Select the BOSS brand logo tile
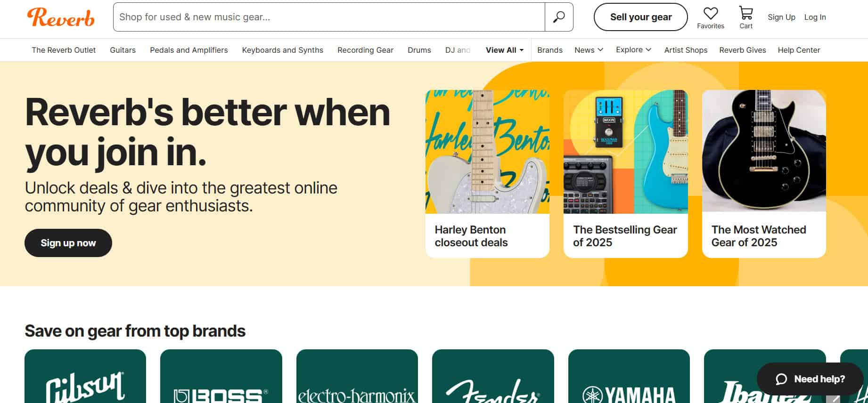 pos(221,376)
